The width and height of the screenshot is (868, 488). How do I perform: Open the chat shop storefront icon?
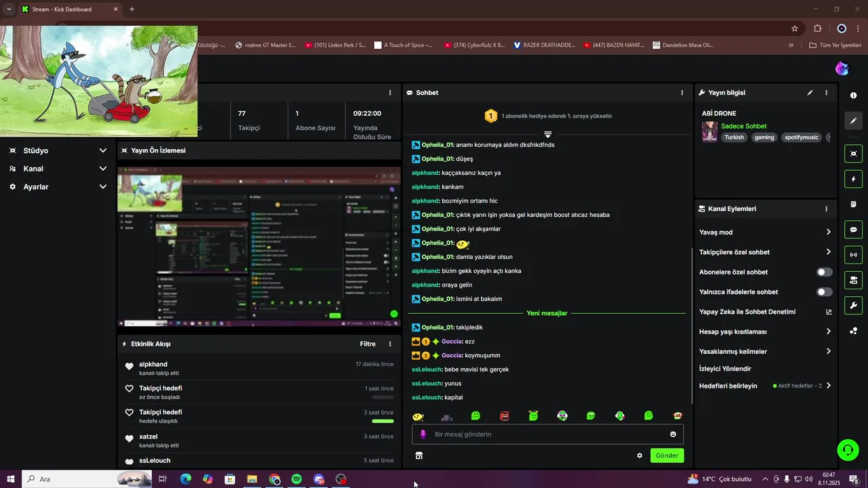419,455
